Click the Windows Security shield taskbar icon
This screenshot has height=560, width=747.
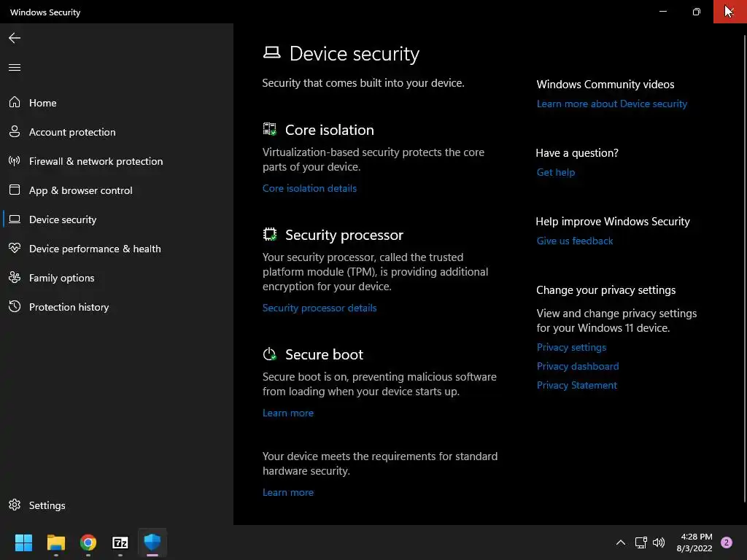[x=152, y=542]
